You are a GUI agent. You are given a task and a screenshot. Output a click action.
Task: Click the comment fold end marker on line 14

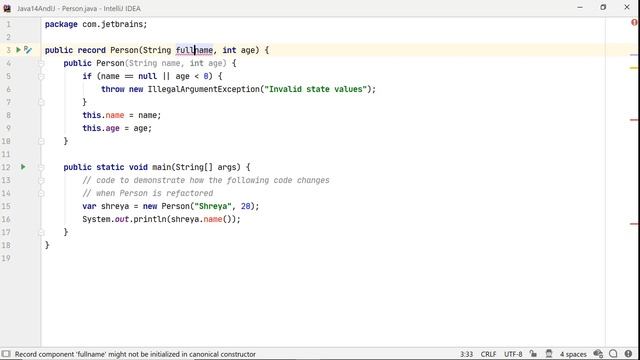coord(41,193)
